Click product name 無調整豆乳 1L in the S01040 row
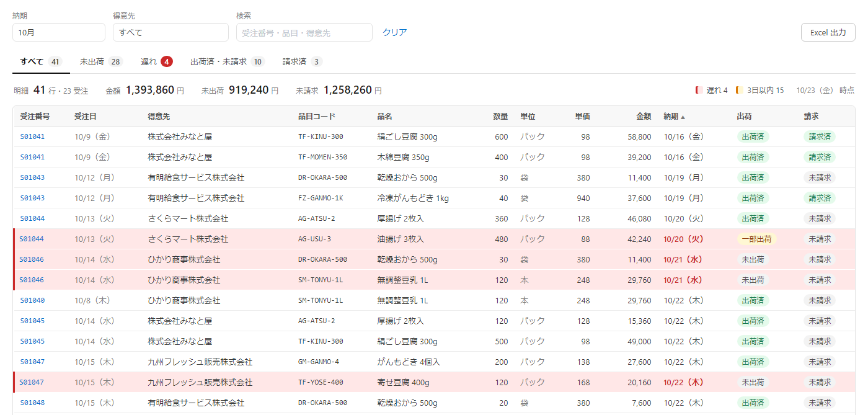This screenshot has width=868, height=415. pos(402,300)
